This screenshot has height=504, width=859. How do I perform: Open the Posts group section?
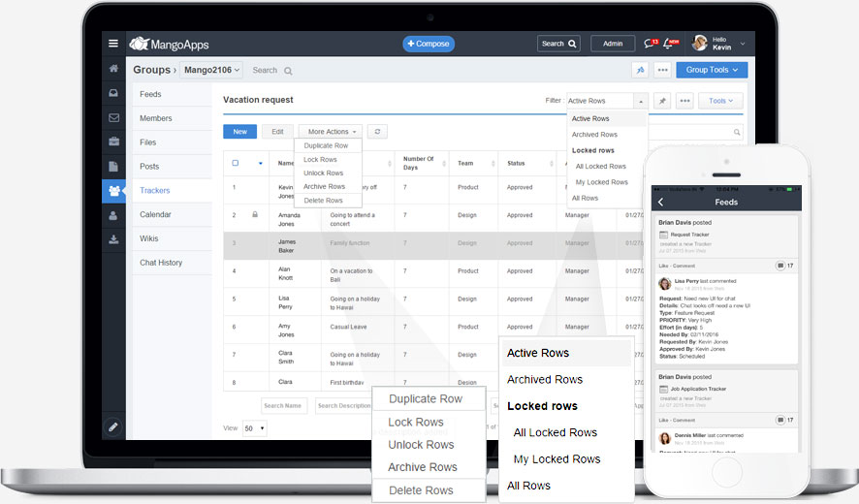tap(172, 167)
